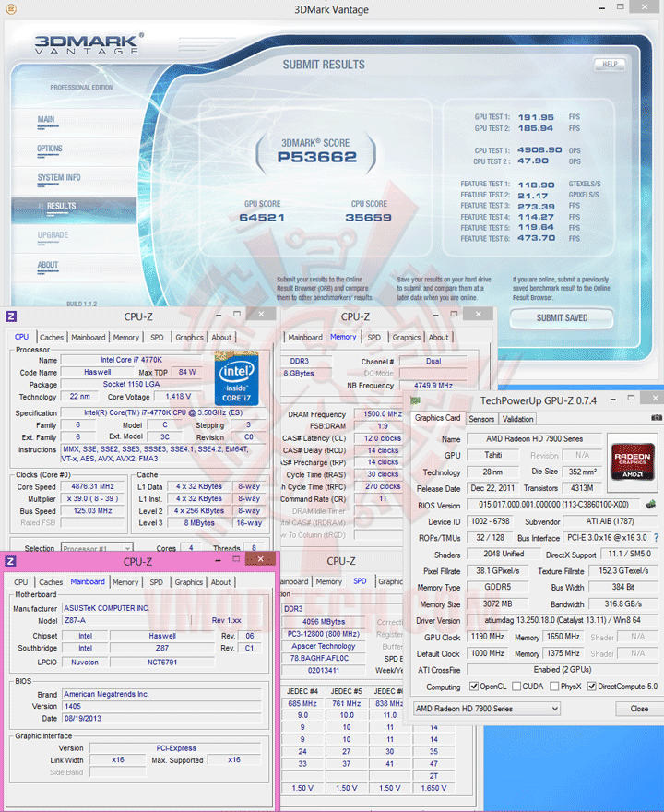Open UPGRADE in 3DMark sidebar
Screen dimensions: 664x812
53,235
